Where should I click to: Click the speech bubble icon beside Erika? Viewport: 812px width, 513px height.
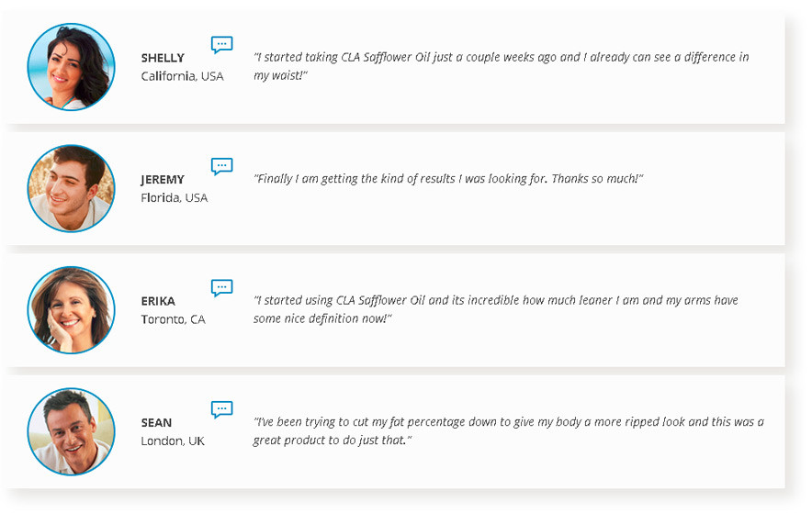(x=221, y=287)
